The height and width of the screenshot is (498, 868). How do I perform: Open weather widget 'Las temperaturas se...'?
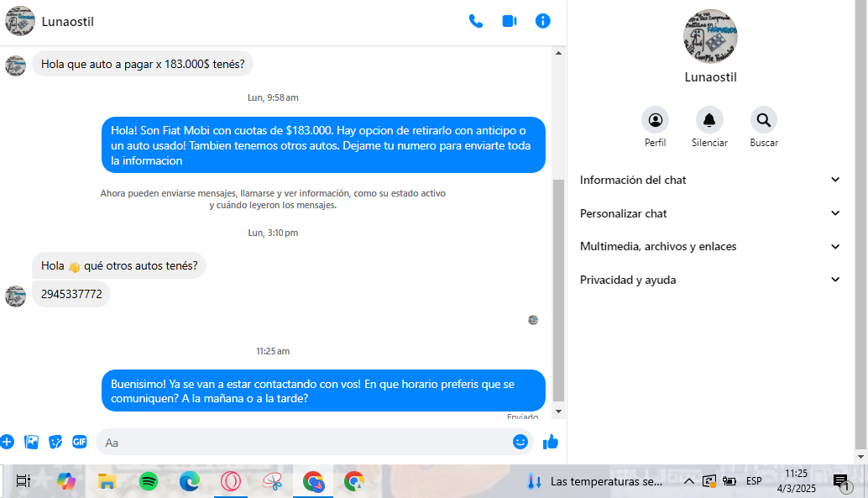594,481
